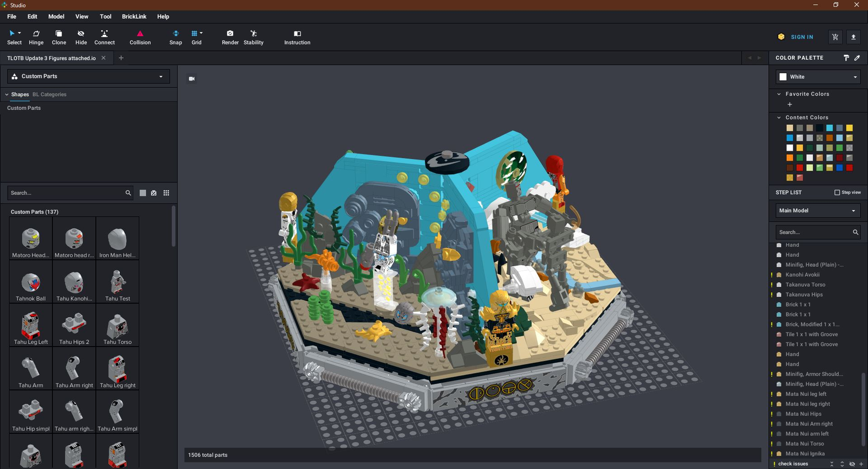Select Kanohi Avokii in step list
This screenshot has height=469, width=868.
click(x=802, y=275)
